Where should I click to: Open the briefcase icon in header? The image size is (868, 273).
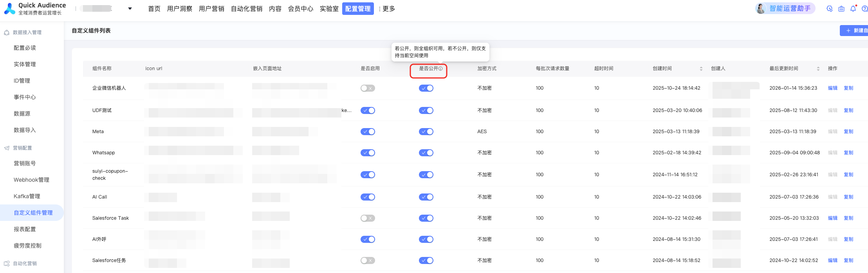(841, 9)
